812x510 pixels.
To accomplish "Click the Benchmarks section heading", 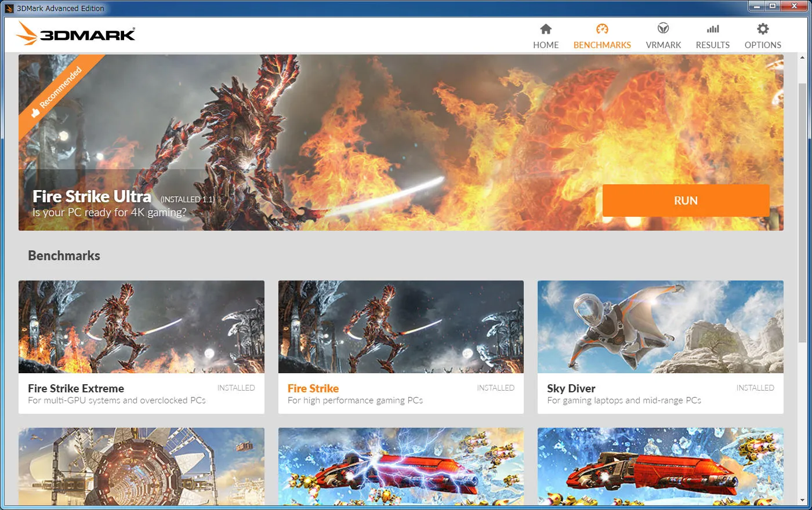I will pos(64,256).
